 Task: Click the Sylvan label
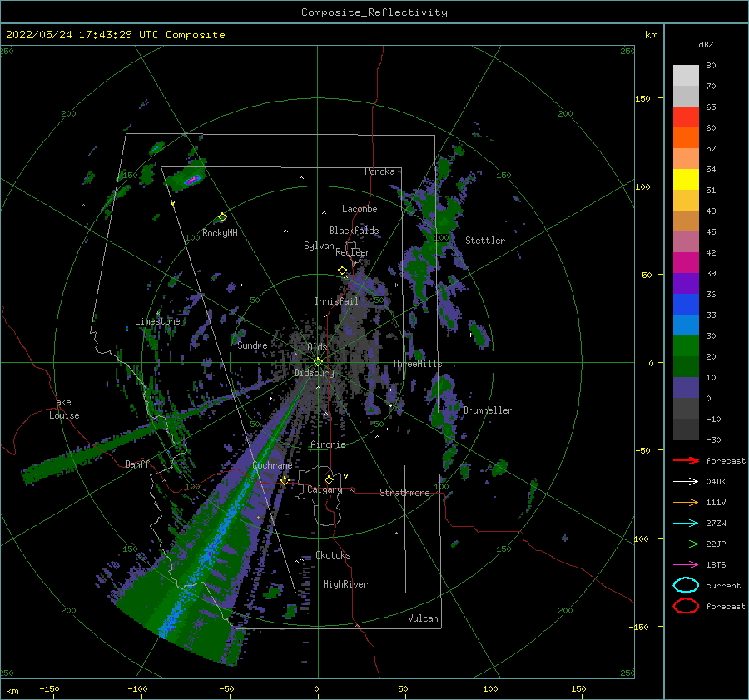[319, 246]
